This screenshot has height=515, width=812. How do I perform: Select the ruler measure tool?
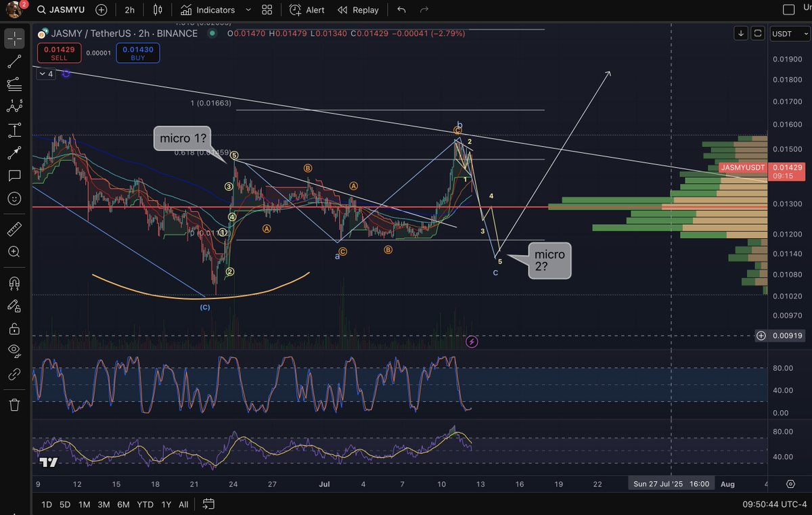click(x=14, y=229)
